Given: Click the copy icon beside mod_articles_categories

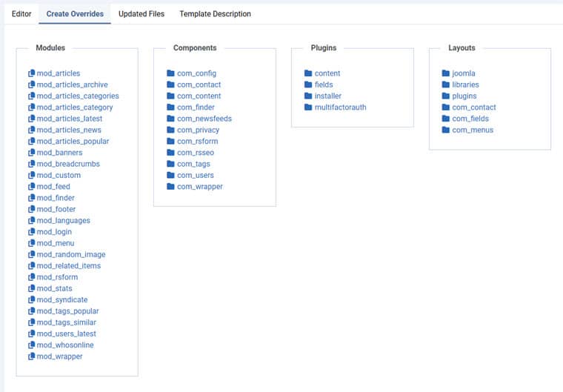Looking at the screenshot, I should [32, 96].
